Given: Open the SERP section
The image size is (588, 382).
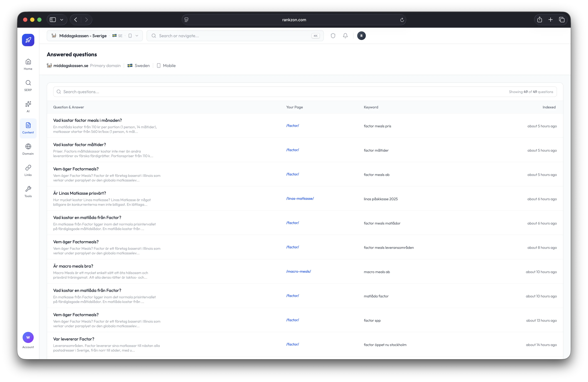Looking at the screenshot, I should [x=28, y=86].
